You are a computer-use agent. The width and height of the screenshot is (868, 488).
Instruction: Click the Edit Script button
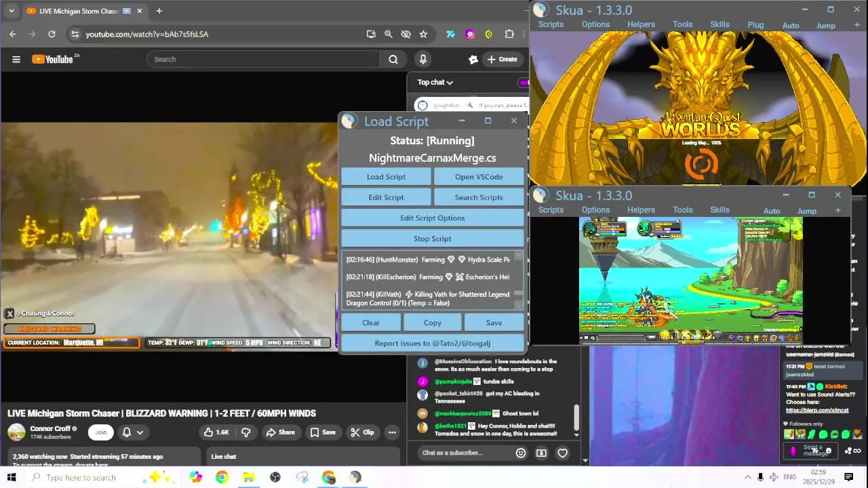tap(386, 197)
